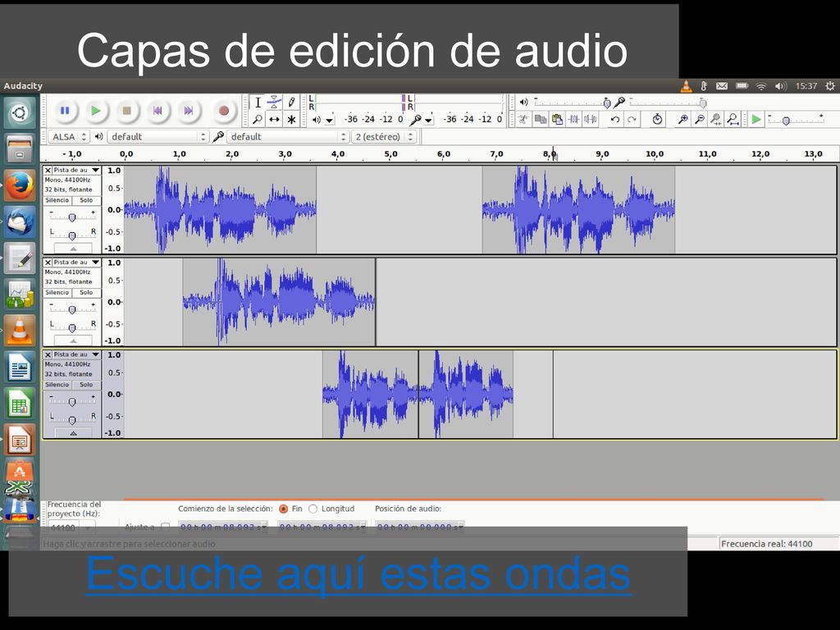Click the third track pan slider
The image size is (840, 630).
coord(72,419)
